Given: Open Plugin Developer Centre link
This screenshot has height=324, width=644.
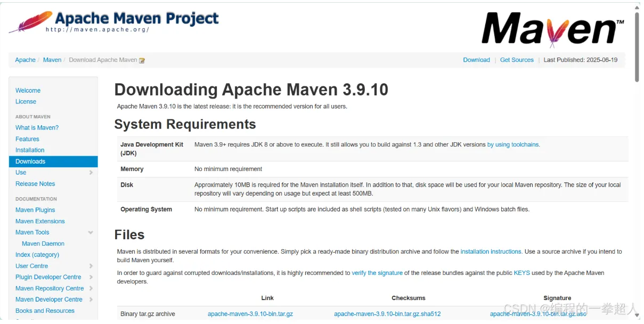Looking at the screenshot, I should pos(48,277).
